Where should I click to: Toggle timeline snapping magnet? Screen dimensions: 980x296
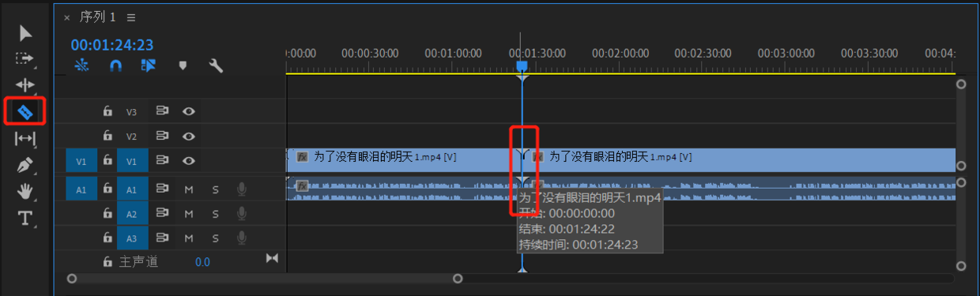pyautogui.click(x=115, y=66)
